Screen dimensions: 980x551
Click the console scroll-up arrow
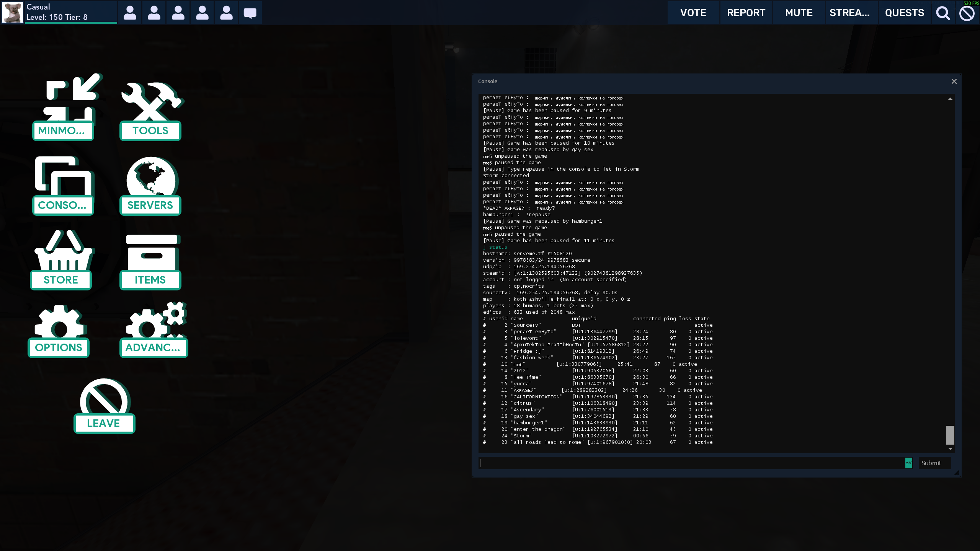click(950, 99)
